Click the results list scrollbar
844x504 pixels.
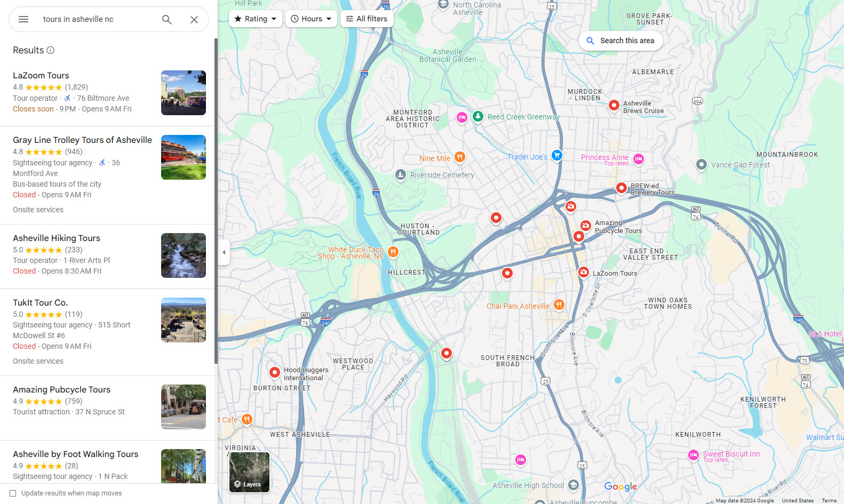[216, 201]
